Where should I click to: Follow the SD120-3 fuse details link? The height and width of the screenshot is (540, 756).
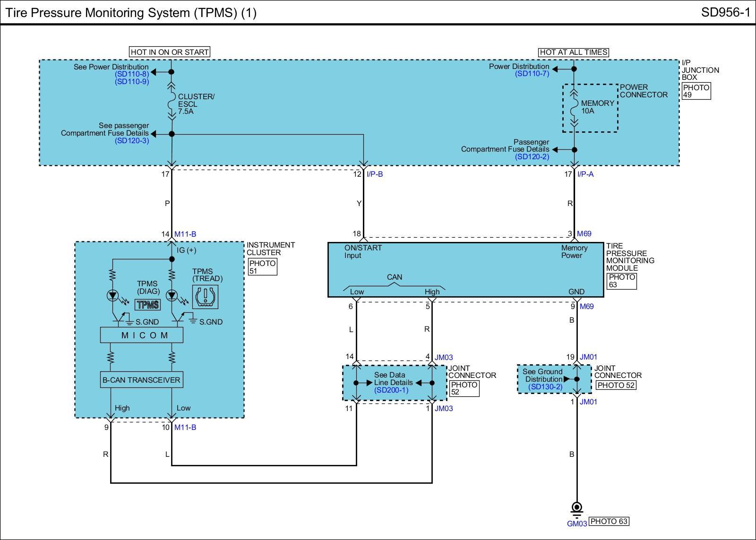click(131, 141)
